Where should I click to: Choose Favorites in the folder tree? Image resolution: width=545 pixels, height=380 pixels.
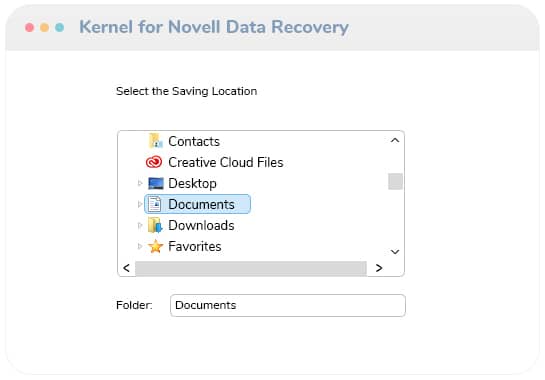195,246
